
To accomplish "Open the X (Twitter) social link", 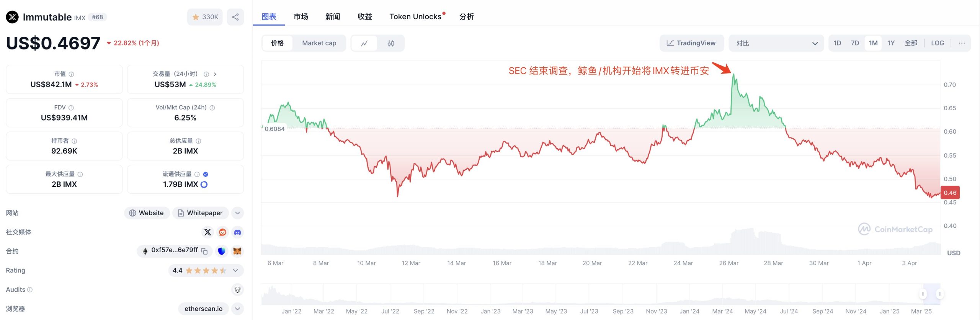I will (207, 232).
